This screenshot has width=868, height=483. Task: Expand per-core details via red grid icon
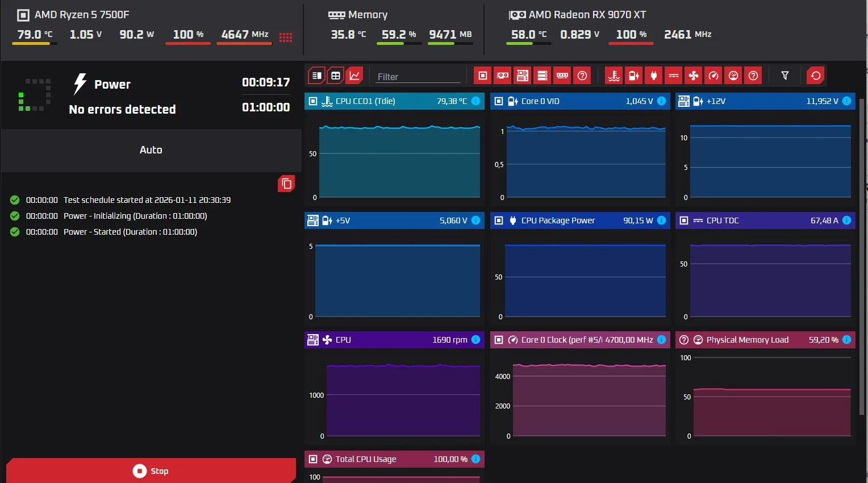pos(286,38)
